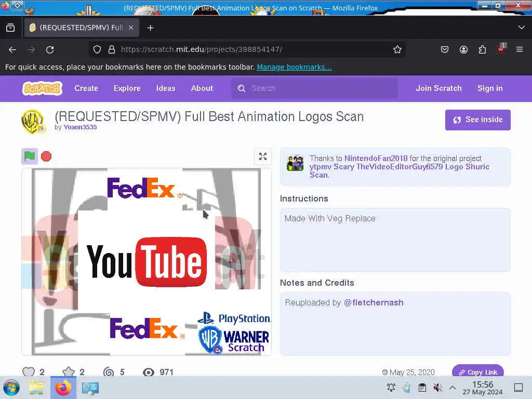Open the Pocket save icon
The height and width of the screenshot is (399, 532).
pos(445,49)
